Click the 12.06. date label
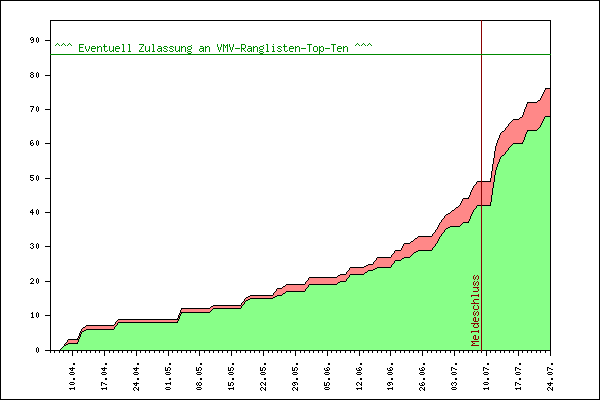This screenshot has width=600, height=400. coord(359,377)
